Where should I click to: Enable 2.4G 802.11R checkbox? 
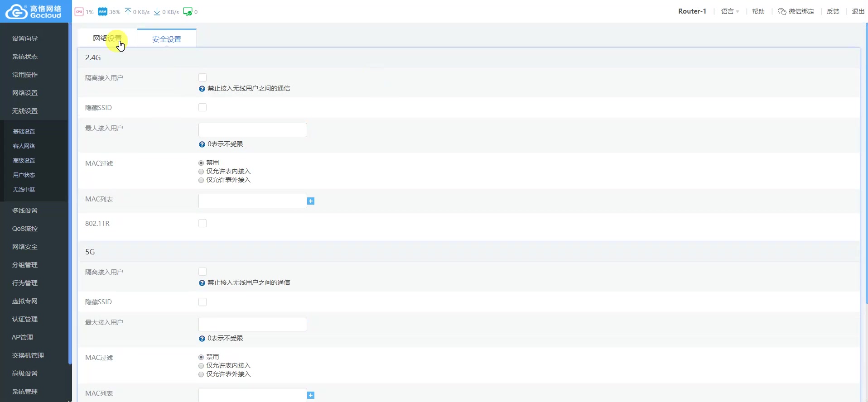coord(203,223)
